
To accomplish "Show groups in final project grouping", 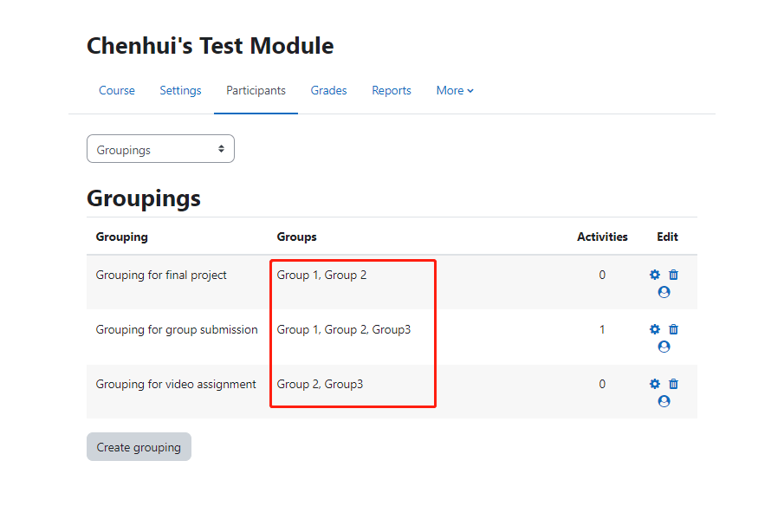I will click(x=664, y=293).
